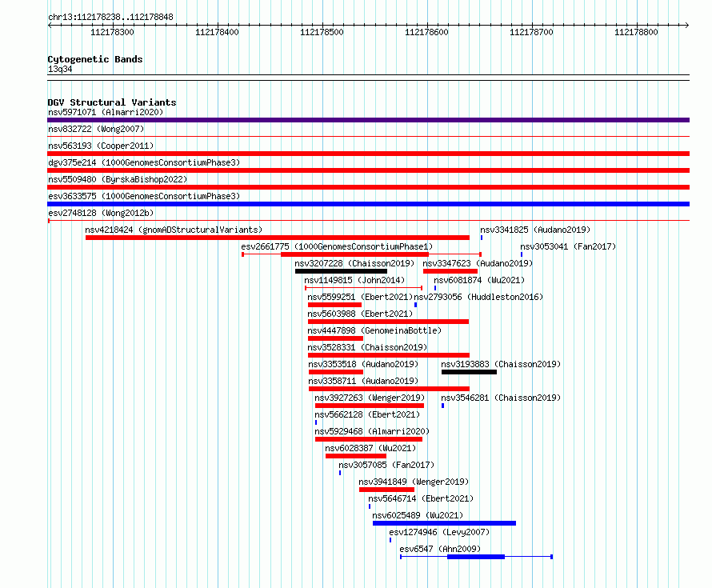
Task: Open nsv5646714 (Ebert2021) label
Action: point(421,498)
